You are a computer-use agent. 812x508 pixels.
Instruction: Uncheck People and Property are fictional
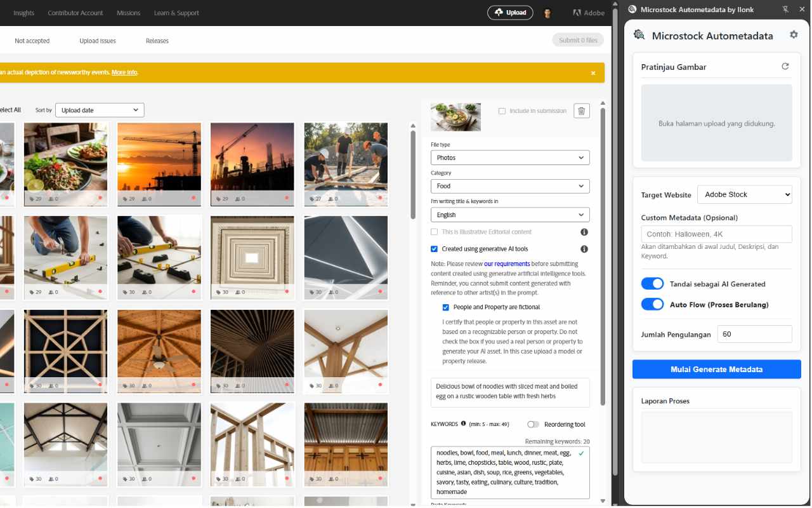click(x=445, y=307)
